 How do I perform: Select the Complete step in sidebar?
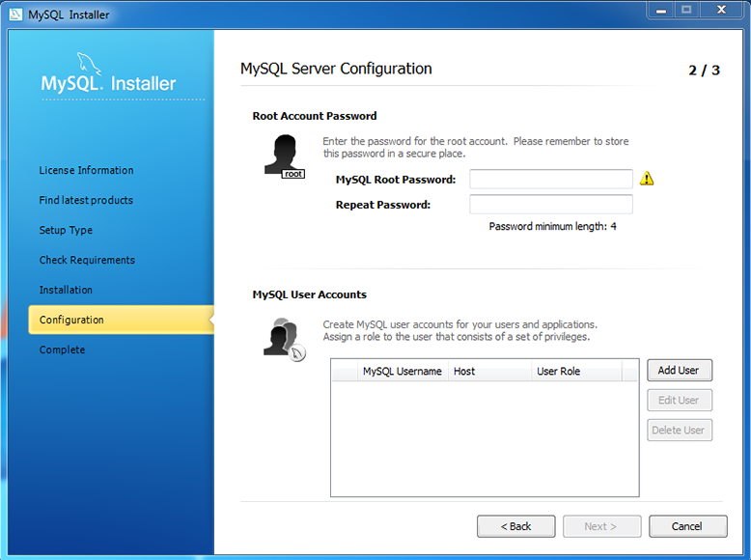pyautogui.click(x=62, y=350)
